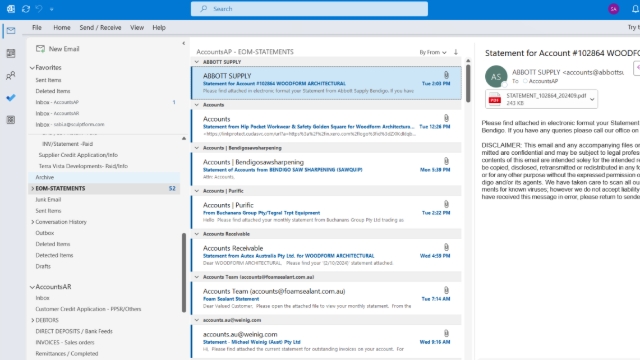640x360 pixels.
Task: Open the Foam Sealant Statement email
Action: coord(326,298)
